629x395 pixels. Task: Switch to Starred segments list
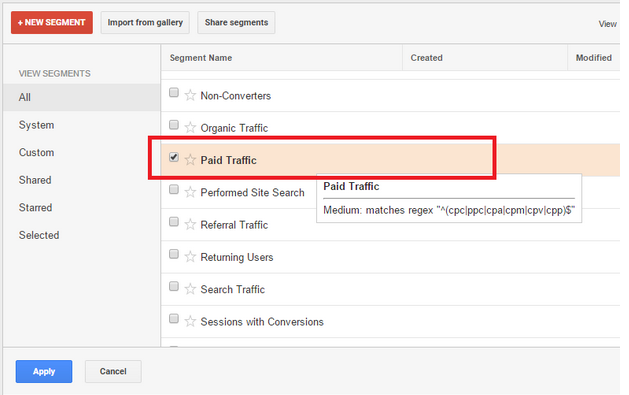[x=35, y=207]
